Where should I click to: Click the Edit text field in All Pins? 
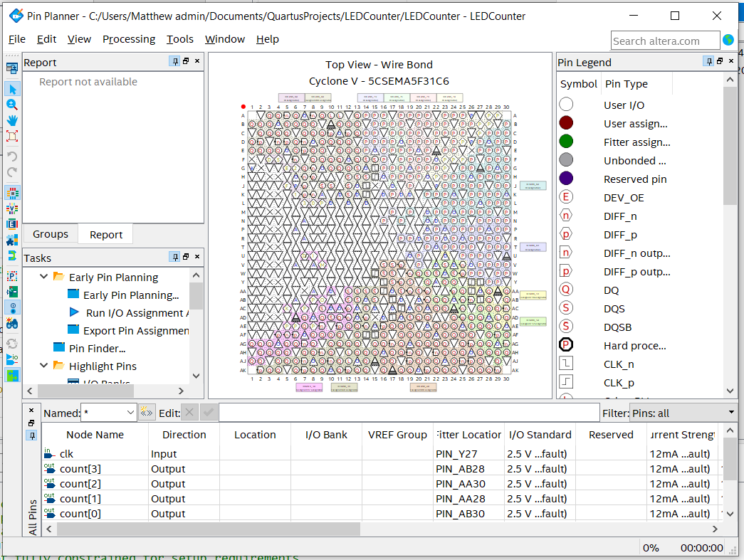(409, 413)
